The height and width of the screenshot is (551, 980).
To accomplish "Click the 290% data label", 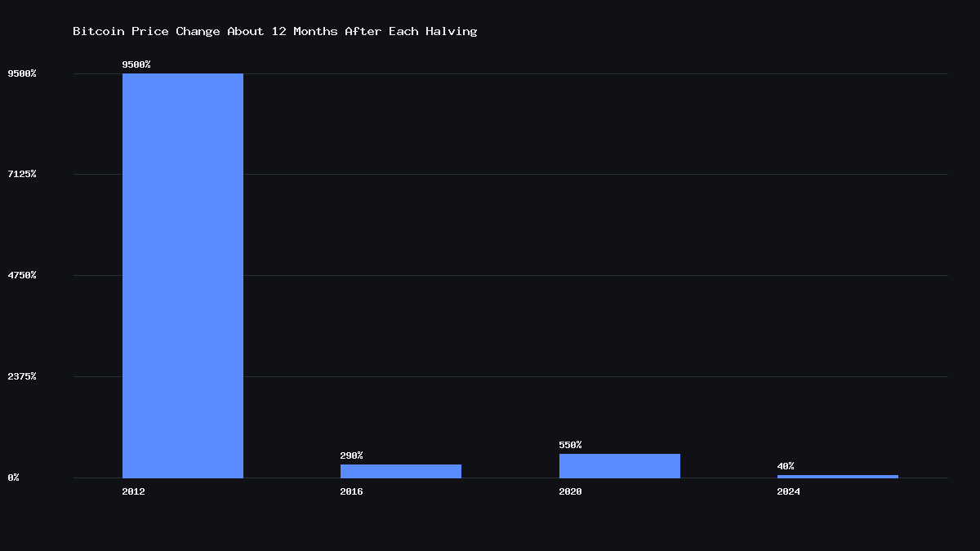I will [x=352, y=455].
